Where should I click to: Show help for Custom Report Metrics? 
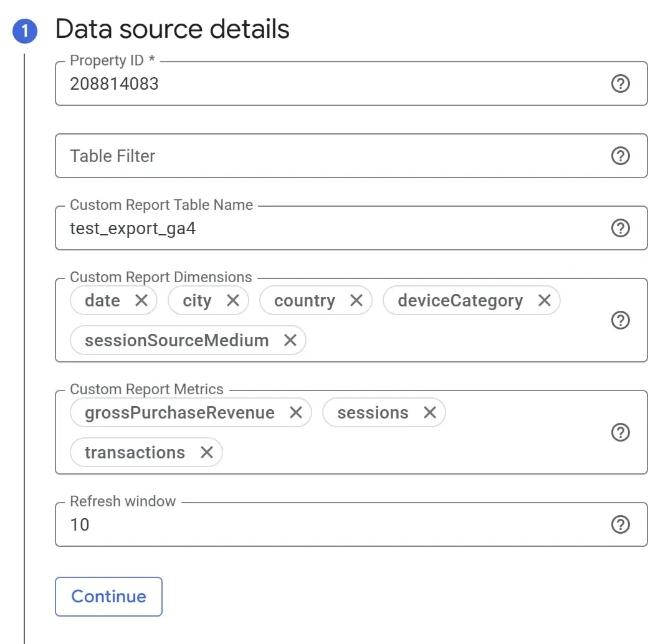pyautogui.click(x=620, y=432)
